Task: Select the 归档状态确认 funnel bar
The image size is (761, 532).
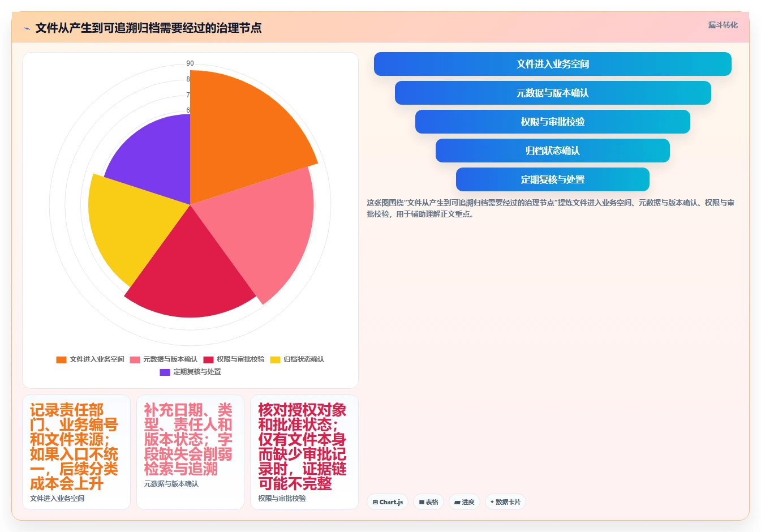Action: coord(552,151)
